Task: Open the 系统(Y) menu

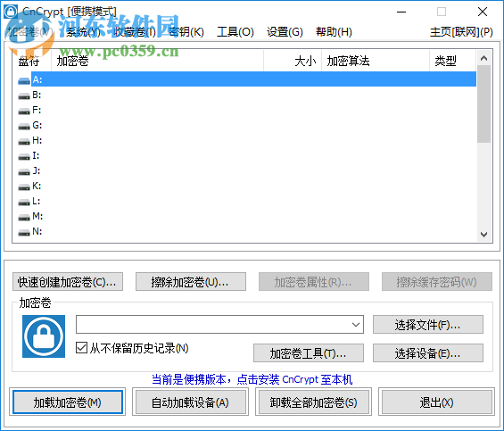Action: point(83,32)
